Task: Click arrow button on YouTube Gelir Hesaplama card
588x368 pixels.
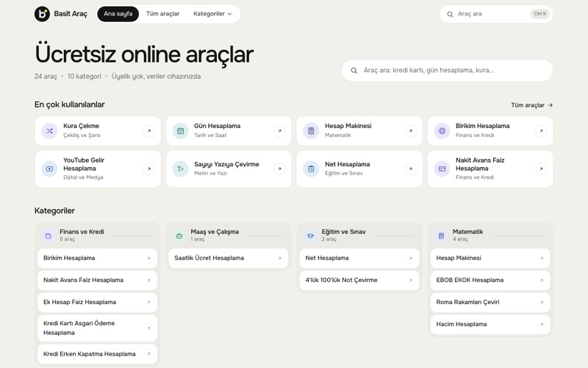Action: click(149, 169)
